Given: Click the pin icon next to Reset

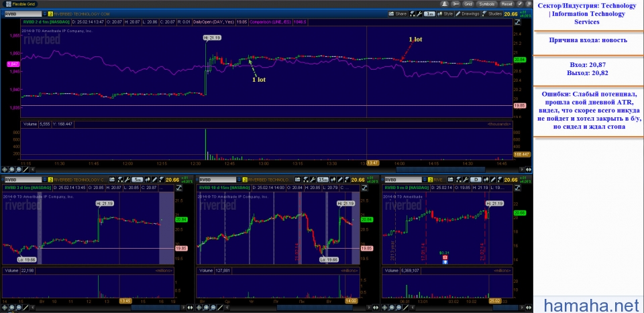Looking at the screenshot, I should (x=519, y=4).
